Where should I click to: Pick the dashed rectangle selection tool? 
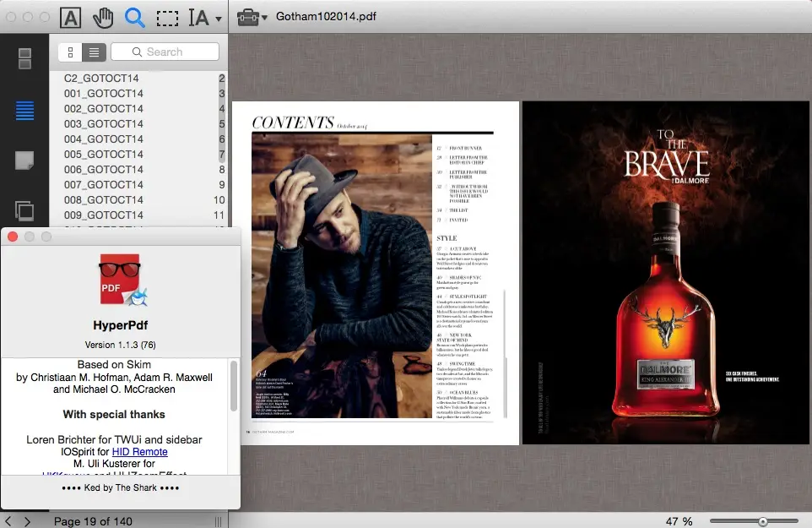click(167, 18)
